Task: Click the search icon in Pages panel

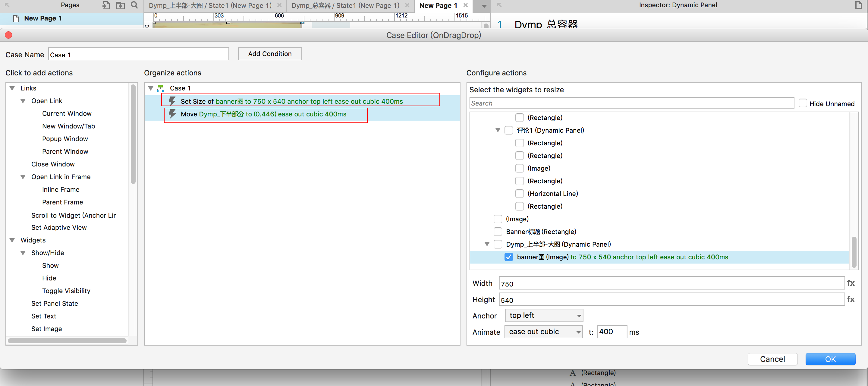Action: tap(134, 5)
